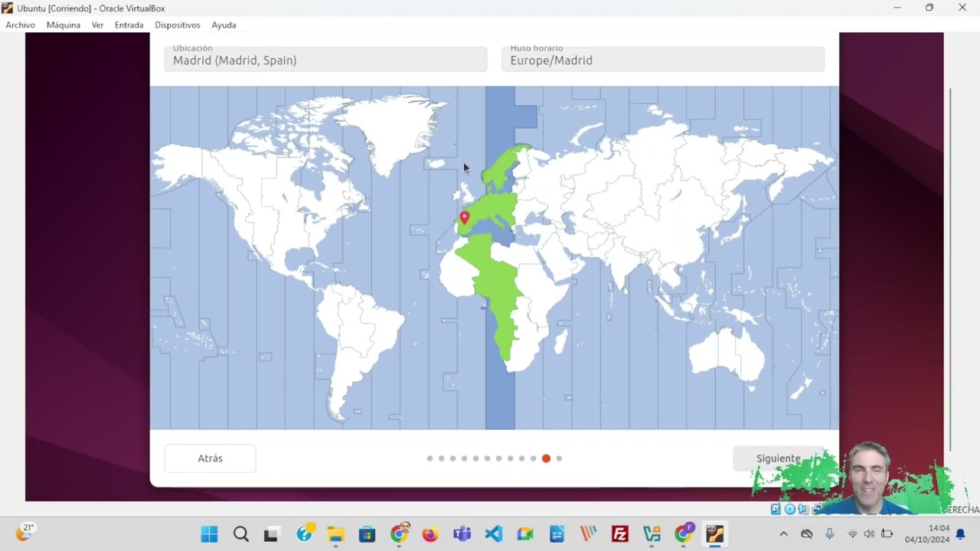Screen dimensions: 980x551
Task: Click the VirtualBox window vertical scrollbar
Action: [949, 268]
